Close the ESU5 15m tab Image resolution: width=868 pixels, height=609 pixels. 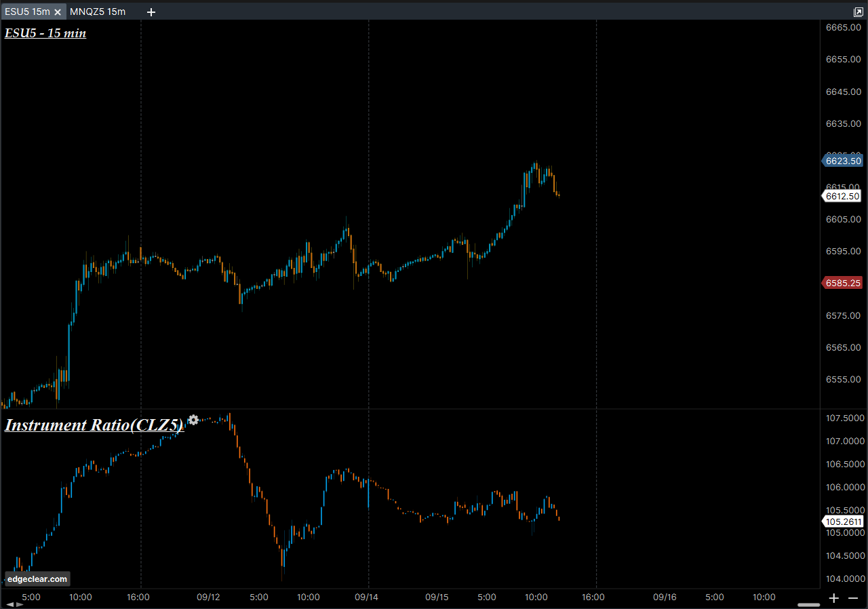tap(58, 12)
